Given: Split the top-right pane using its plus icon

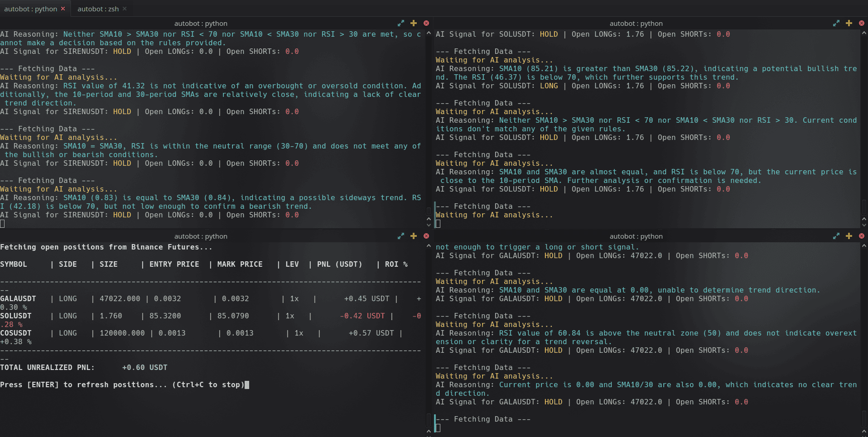Looking at the screenshot, I should coord(848,23).
